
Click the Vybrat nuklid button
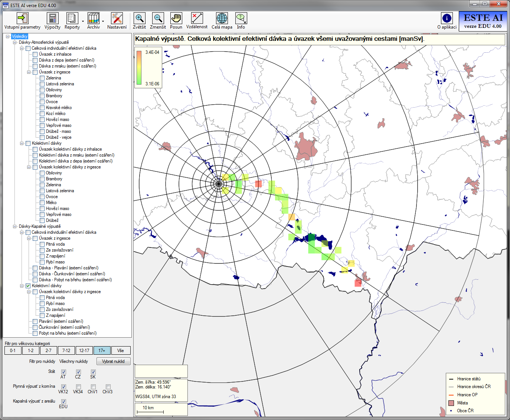click(113, 361)
